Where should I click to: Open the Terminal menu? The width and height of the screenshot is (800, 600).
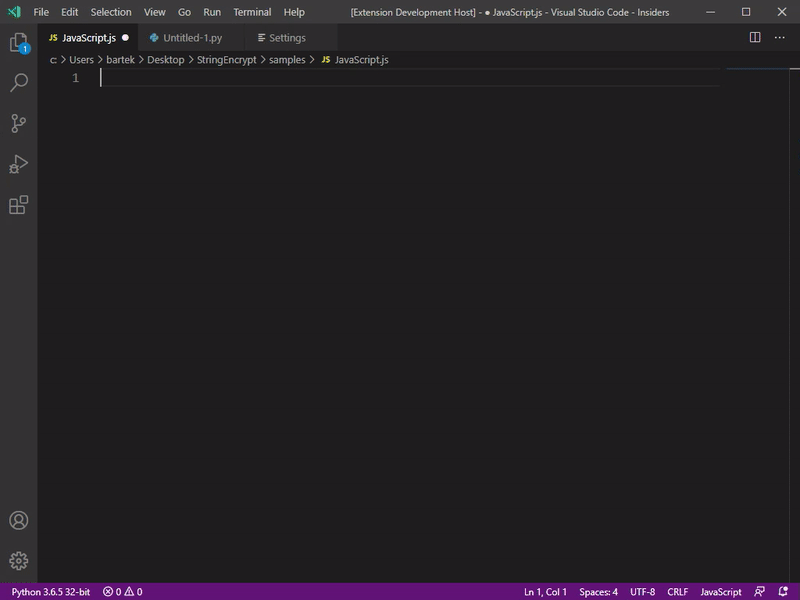click(251, 12)
